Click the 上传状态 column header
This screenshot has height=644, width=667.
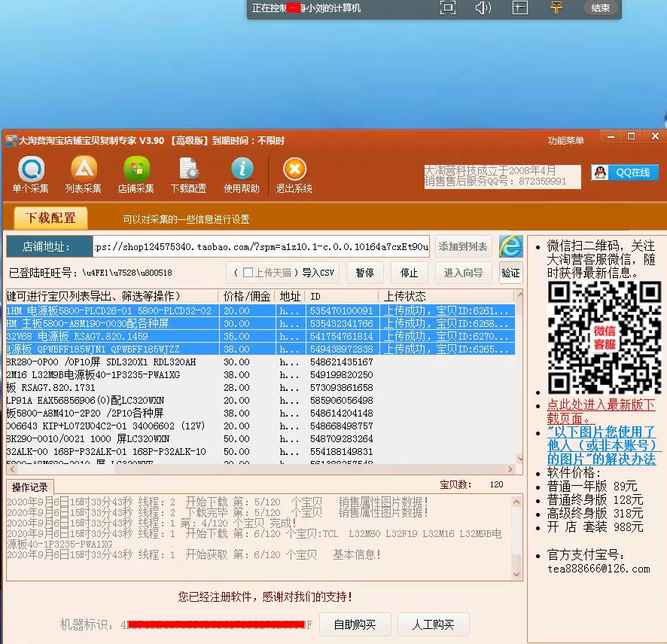[446, 296]
